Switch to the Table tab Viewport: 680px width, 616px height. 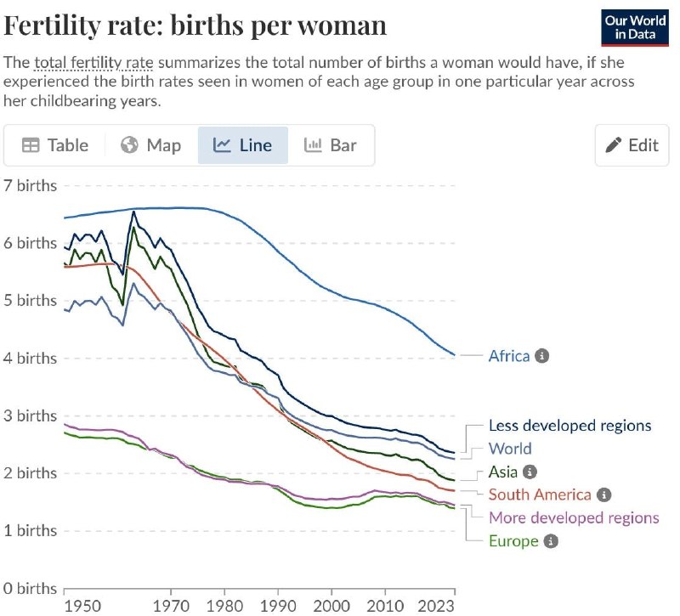[55, 145]
